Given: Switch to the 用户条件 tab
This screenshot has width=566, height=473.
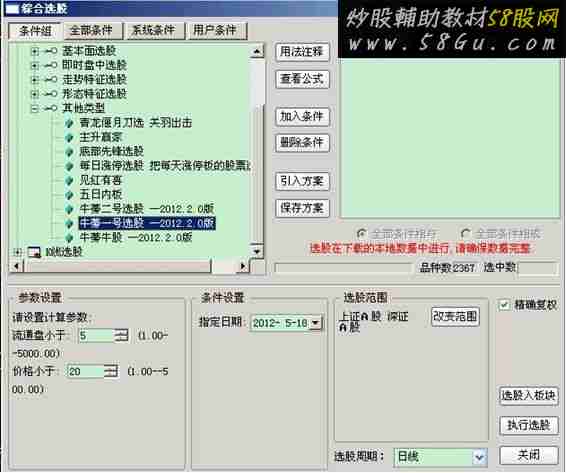Looking at the screenshot, I should (215, 30).
